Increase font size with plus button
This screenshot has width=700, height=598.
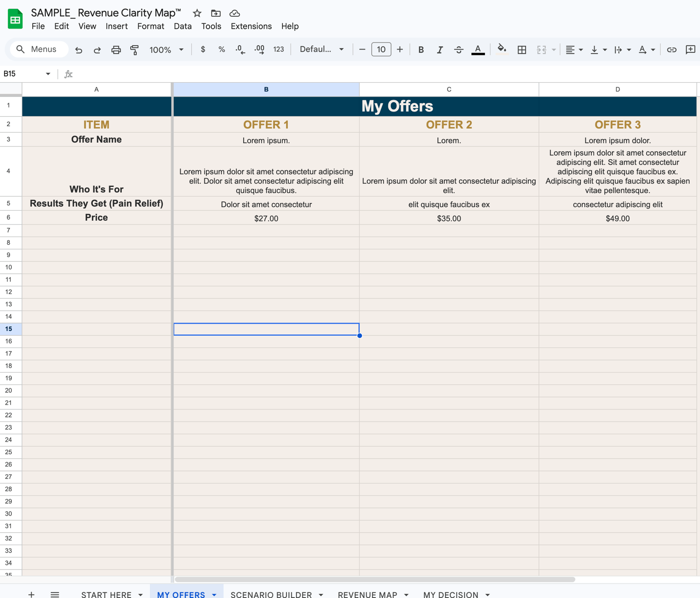400,49
